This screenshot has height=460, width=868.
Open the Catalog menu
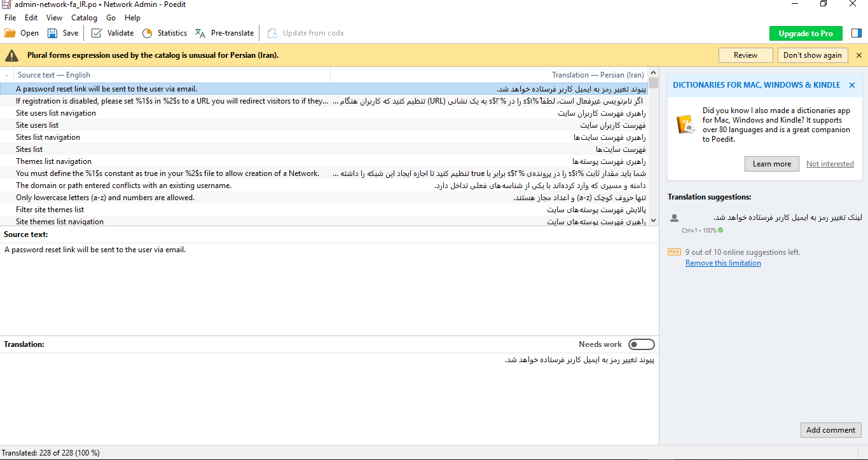[84, 18]
